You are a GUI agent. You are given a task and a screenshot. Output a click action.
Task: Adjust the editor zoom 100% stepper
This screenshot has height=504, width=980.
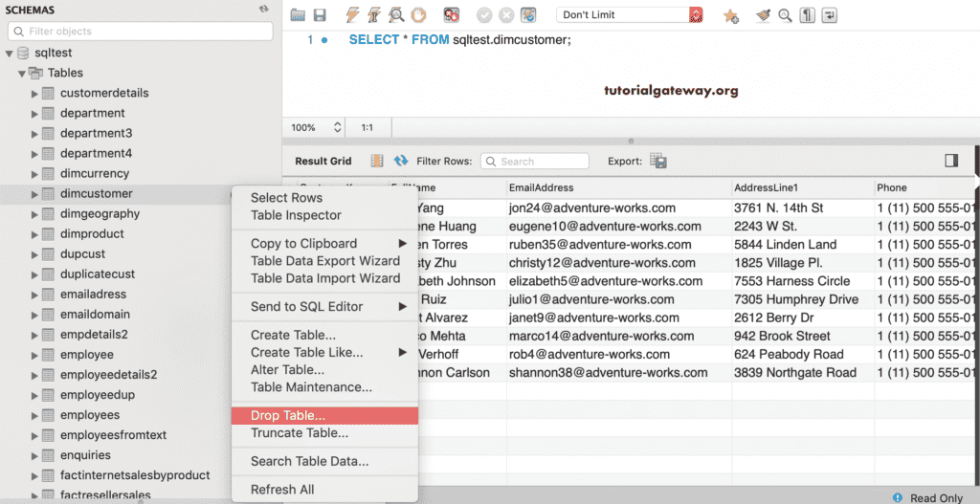(x=338, y=127)
